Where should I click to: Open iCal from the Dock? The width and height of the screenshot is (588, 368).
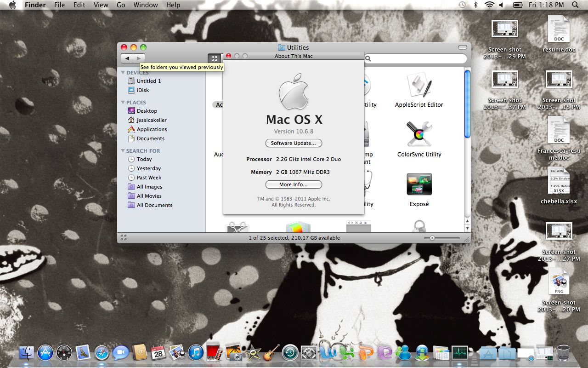pos(158,353)
